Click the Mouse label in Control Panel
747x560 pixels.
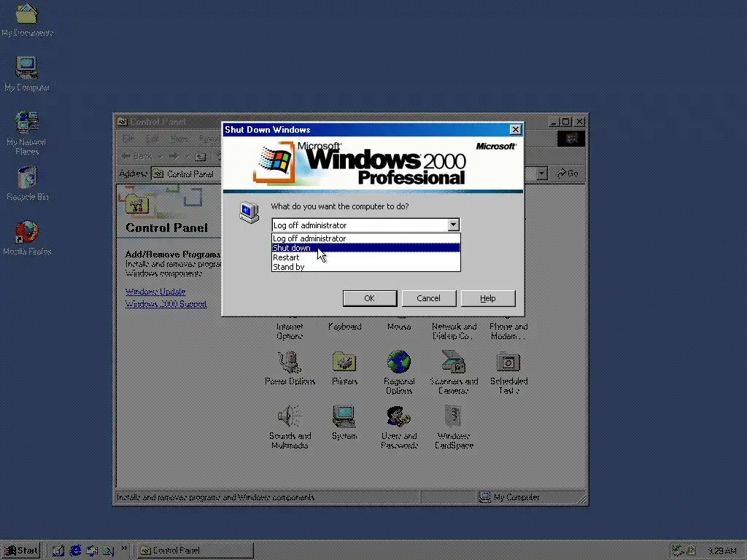(x=399, y=327)
